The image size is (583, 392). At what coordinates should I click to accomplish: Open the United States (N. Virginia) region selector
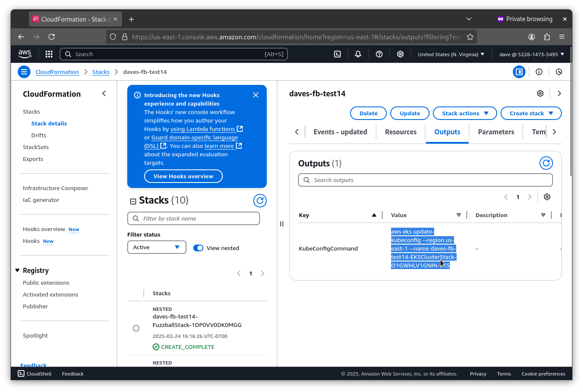click(x=451, y=54)
